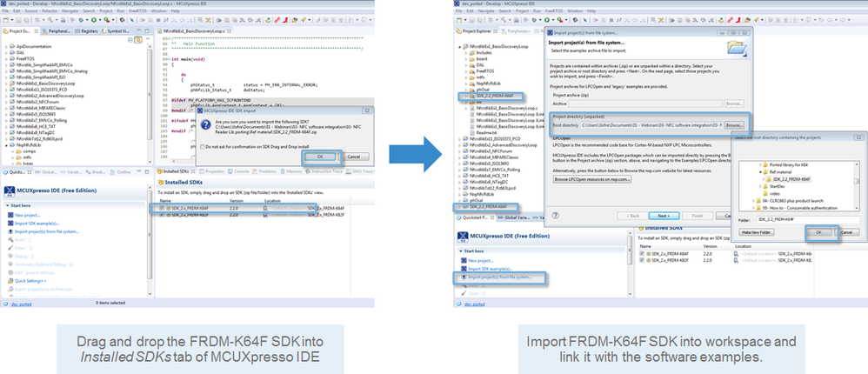
Task: Click the Debug bug icon in left IDE toolbar
Action: (81, 20)
